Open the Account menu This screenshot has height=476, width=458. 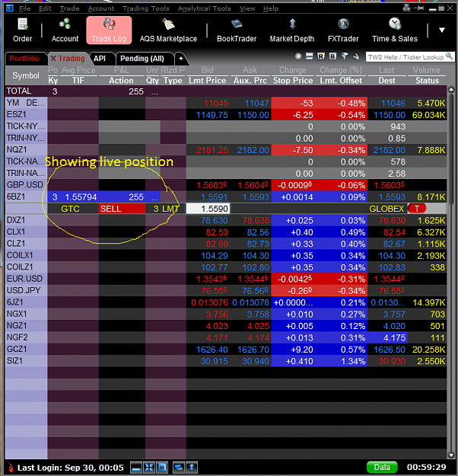(x=101, y=8)
